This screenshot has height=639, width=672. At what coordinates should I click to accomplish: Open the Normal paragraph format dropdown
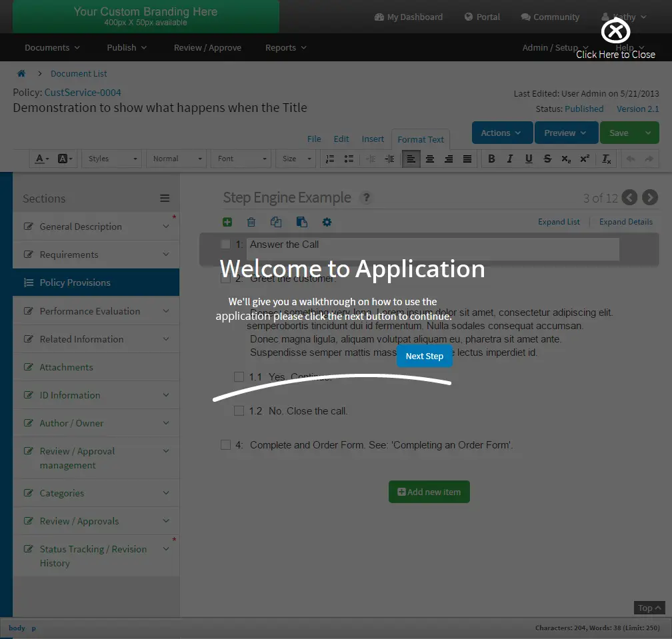(x=176, y=159)
